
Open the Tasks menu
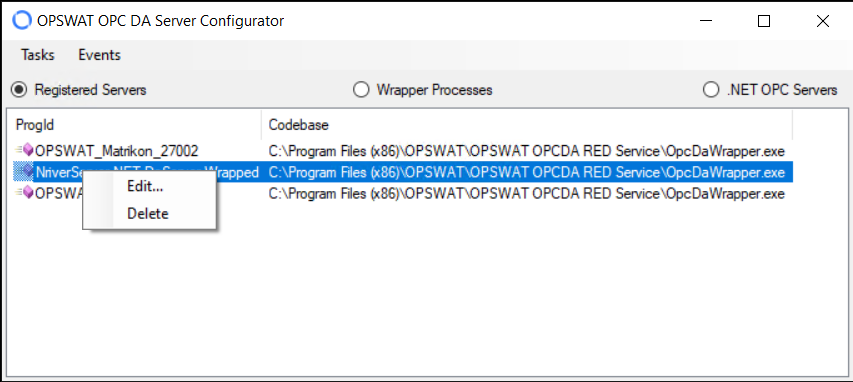tap(38, 55)
